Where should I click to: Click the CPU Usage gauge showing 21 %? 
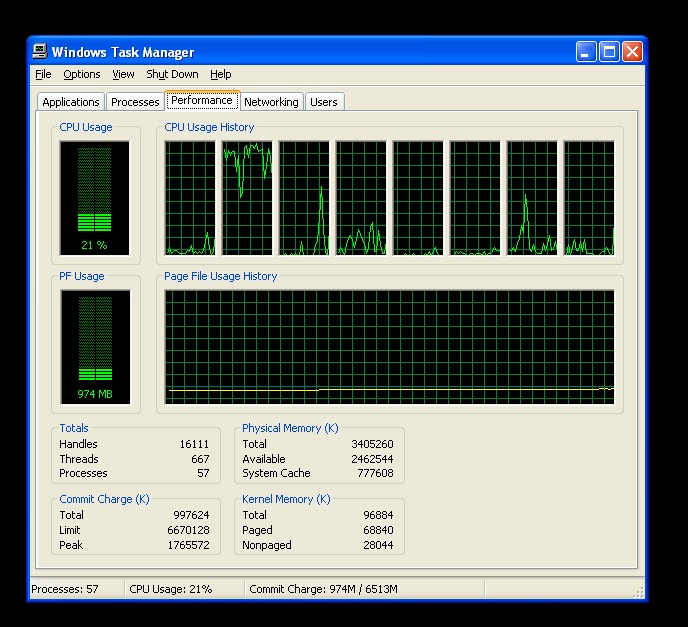point(95,198)
